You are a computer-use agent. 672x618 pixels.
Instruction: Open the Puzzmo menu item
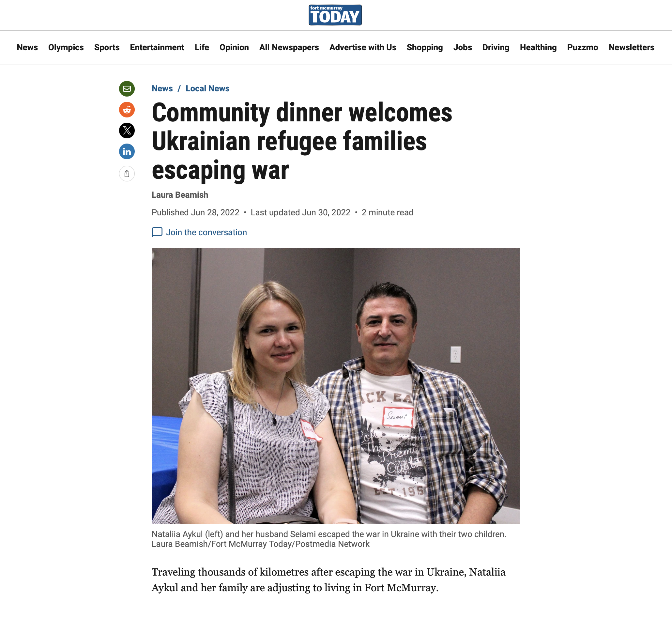coord(582,48)
